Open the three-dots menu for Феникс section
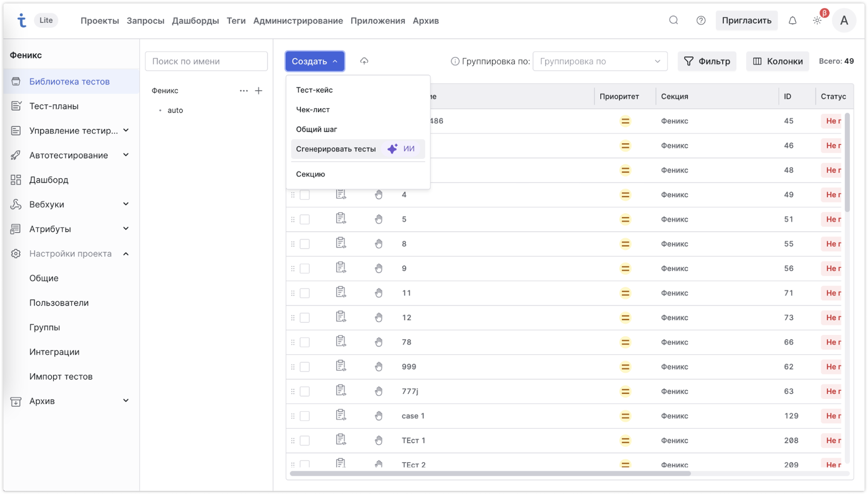The image size is (868, 495). pyautogui.click(x=243, y=91)
